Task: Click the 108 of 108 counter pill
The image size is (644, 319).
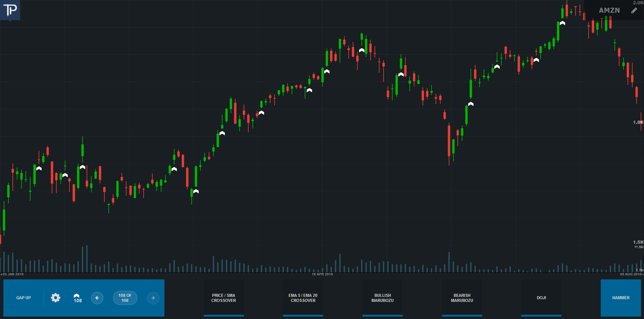Action: click(x=125, y=298)
